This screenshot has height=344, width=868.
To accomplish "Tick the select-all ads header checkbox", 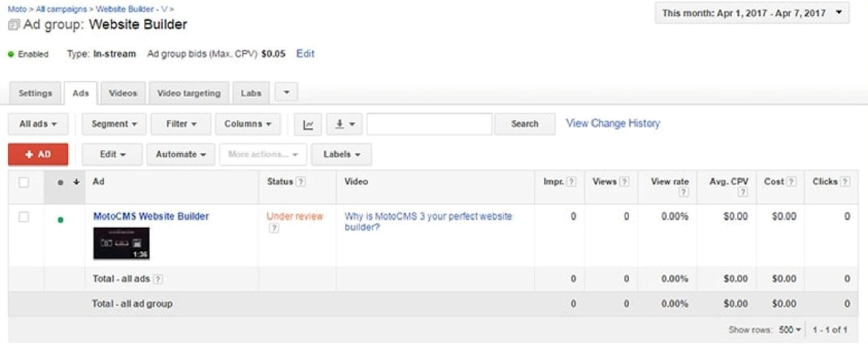I will click(24, 182).
